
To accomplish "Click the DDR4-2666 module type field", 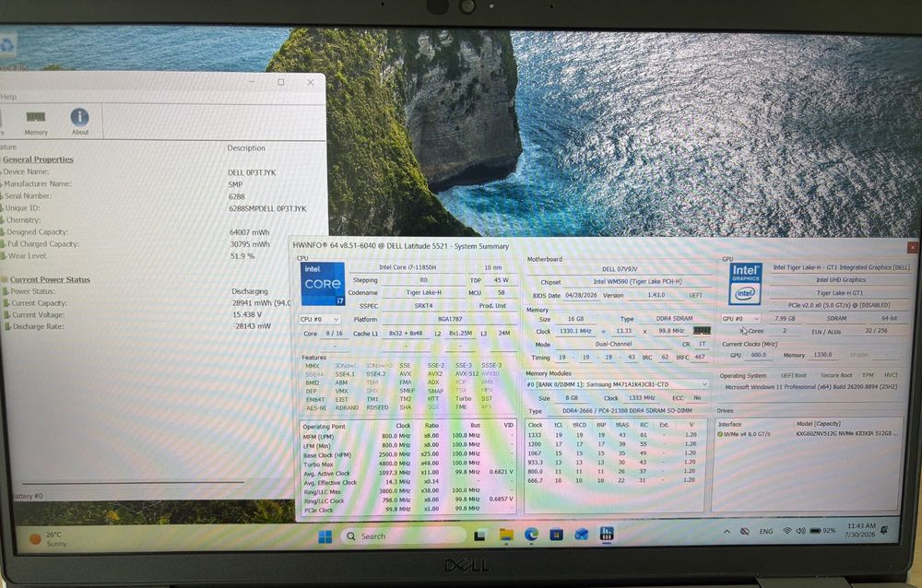I will click(x=627, y=411).
